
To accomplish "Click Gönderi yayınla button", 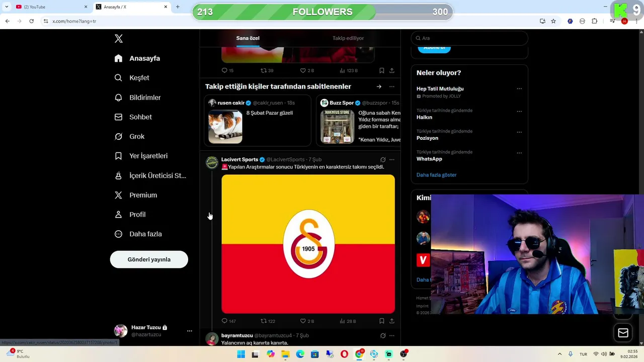I will coord(149,259).
